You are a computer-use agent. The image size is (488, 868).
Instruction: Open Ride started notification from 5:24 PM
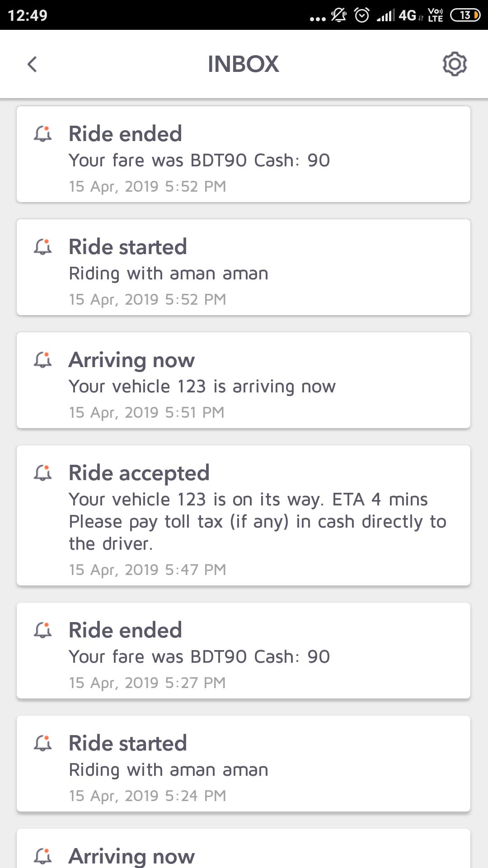click(244, 764)
